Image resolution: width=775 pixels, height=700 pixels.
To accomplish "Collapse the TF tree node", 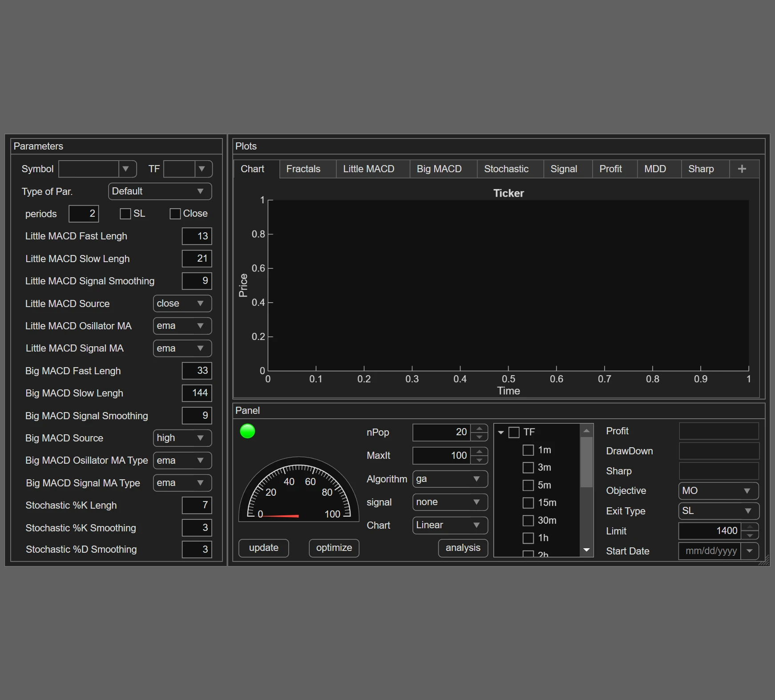I will click(x=501, y=433).
